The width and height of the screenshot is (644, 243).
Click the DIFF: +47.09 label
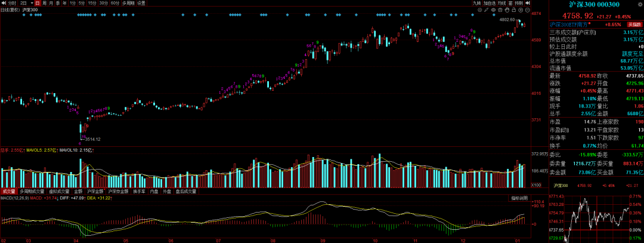(x=72, y=198)
